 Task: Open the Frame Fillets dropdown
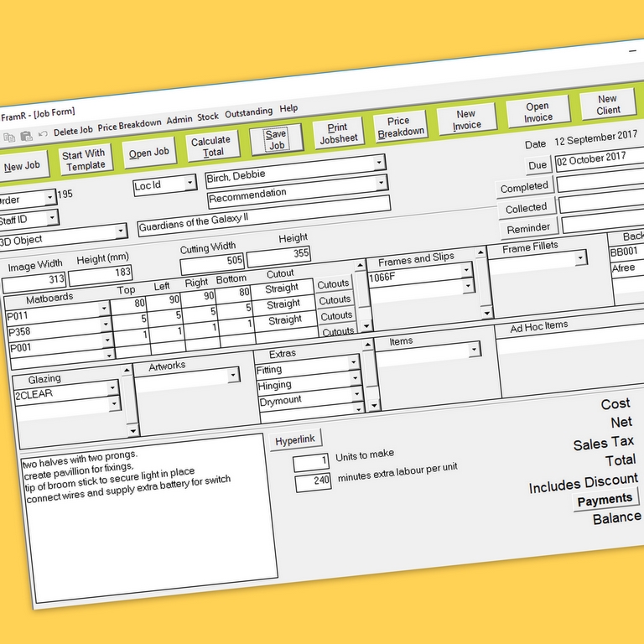coord(580,259)
